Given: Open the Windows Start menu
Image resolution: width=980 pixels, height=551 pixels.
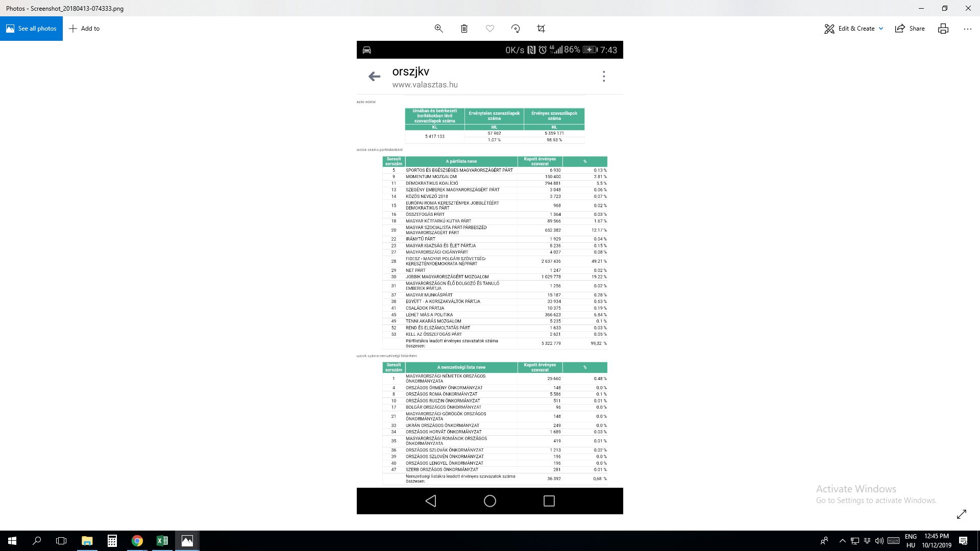Looking at the screenshot, I should [x=12, y=541].
